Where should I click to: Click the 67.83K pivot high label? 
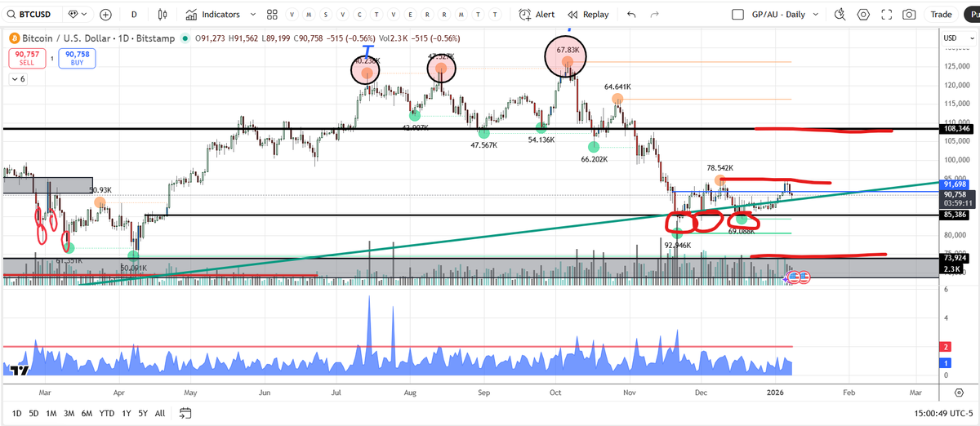568,50
